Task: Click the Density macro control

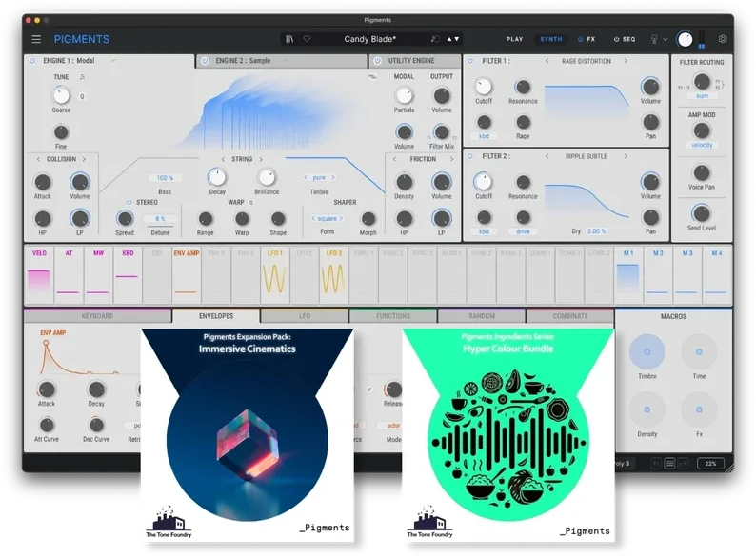Action: tap(647, 409)
